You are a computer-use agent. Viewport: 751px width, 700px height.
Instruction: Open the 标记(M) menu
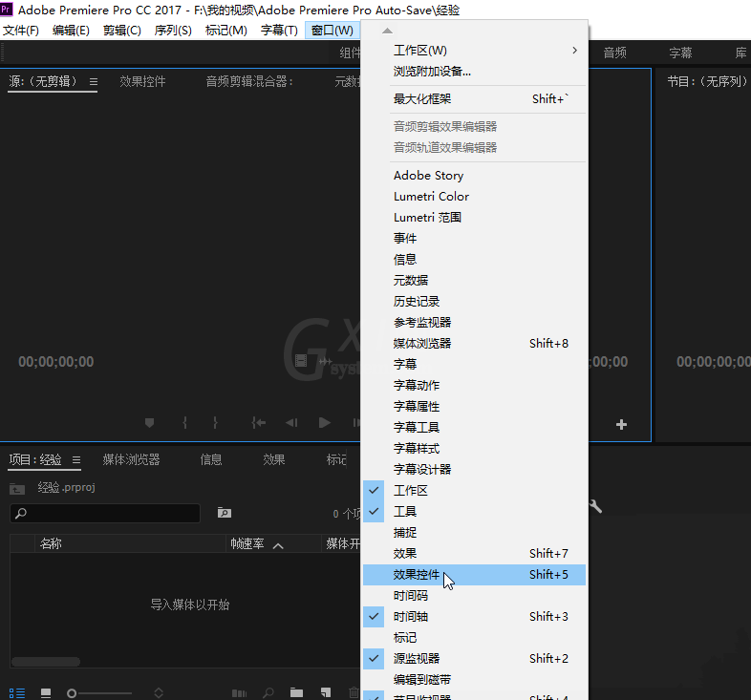[226, 31]
